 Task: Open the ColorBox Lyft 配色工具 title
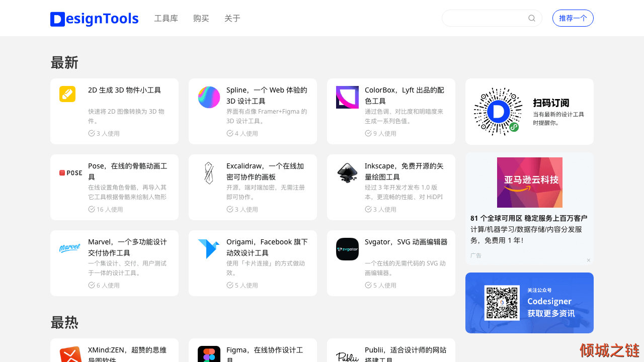tap(405, 96)
